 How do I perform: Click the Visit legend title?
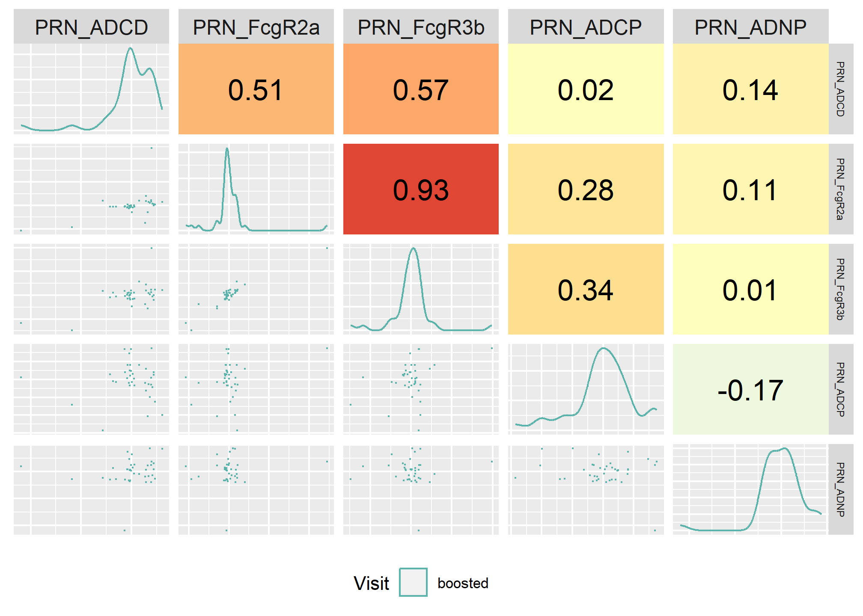click(371, 583)
